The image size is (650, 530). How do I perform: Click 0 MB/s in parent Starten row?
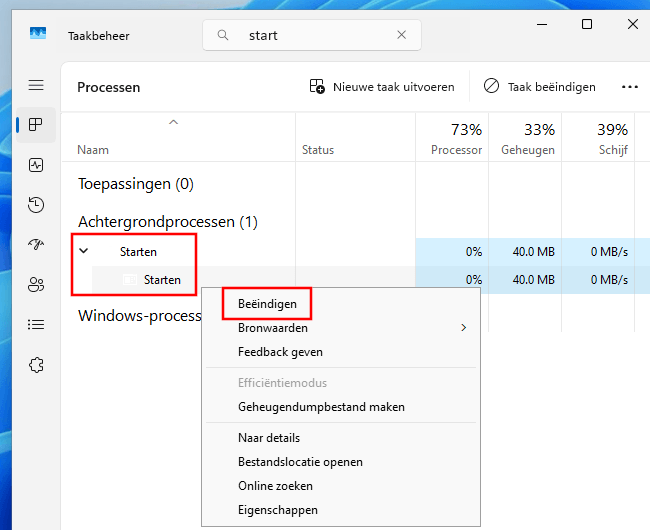click(x=609, y=252)
